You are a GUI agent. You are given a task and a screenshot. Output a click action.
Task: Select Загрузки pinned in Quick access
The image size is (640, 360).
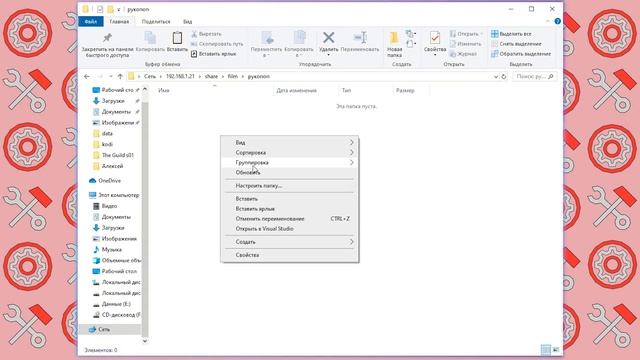(113, 101)
